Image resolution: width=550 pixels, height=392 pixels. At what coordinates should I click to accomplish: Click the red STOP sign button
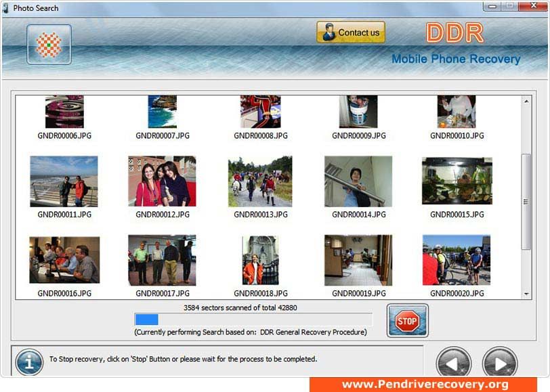coord(407,320)
